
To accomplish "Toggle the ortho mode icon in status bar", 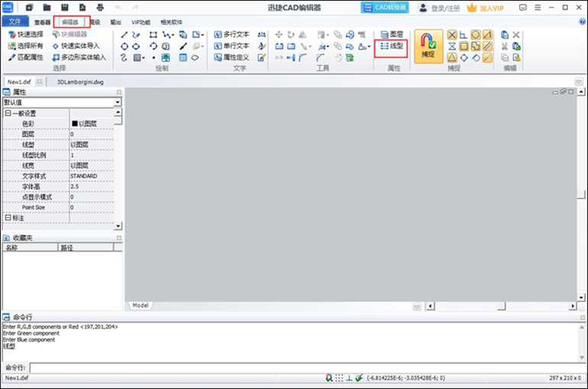I will [349, 378].
